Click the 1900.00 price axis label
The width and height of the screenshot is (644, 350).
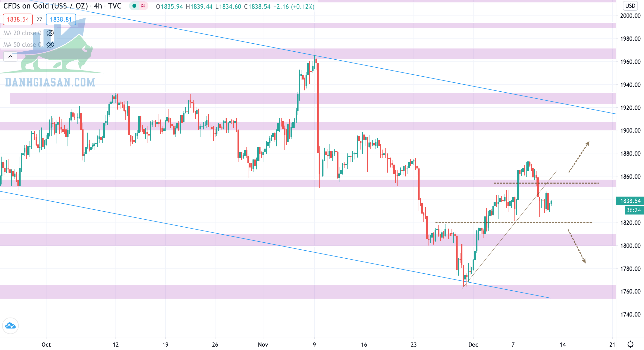pos(630,130)
